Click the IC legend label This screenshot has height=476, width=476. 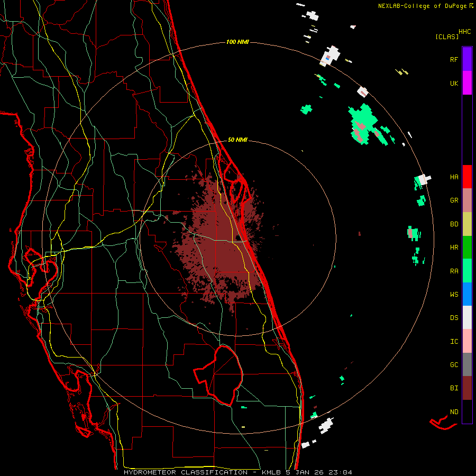[454, 342]
